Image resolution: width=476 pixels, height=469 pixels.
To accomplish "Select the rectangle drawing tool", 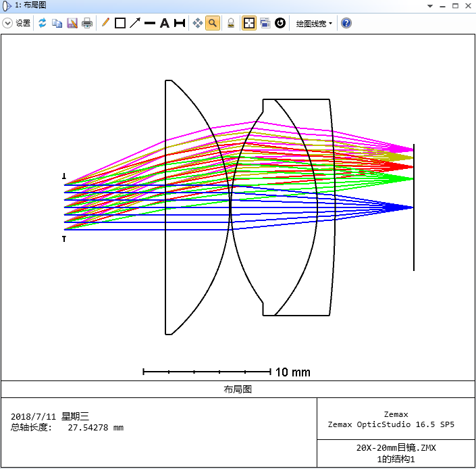I will [x=120, y=23].
